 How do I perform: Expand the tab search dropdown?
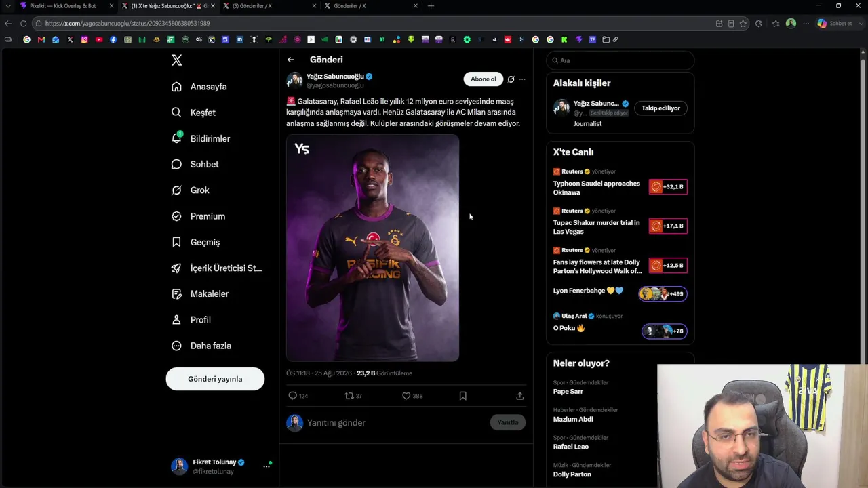[x=7, y=6]
